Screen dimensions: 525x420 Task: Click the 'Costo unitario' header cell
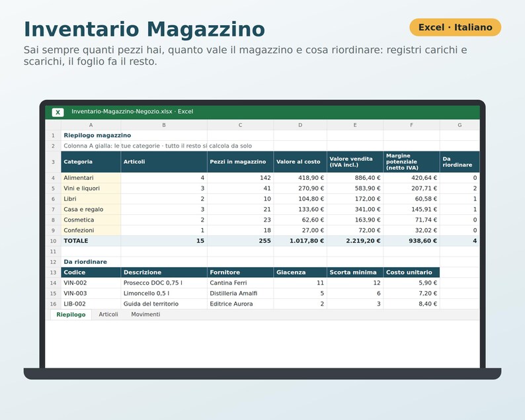click(411, 273)
